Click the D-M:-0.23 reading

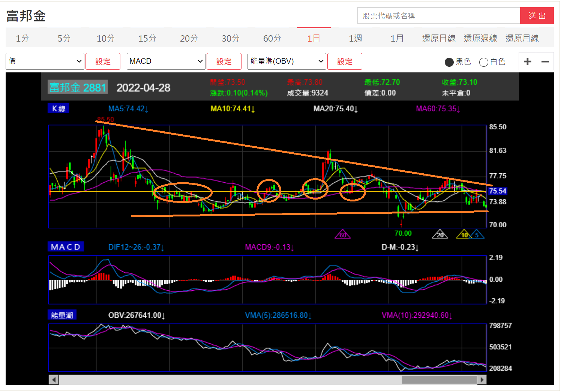400,247
